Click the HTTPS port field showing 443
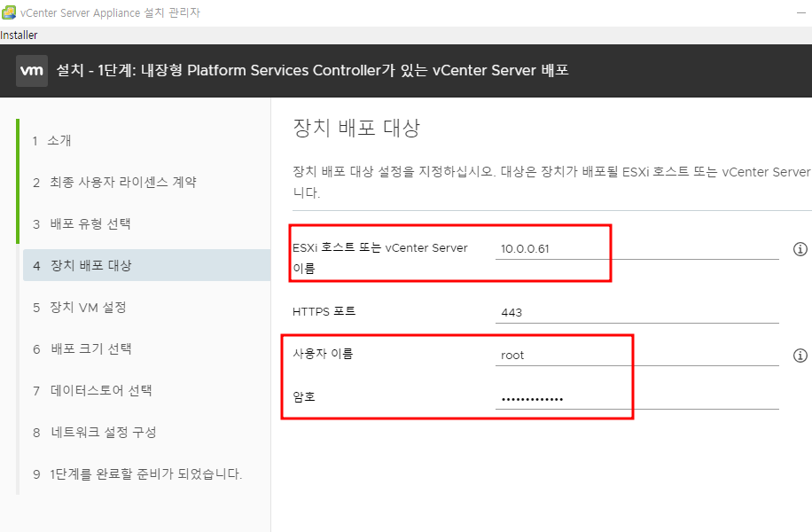812x532 pixels. click(637, 312)
